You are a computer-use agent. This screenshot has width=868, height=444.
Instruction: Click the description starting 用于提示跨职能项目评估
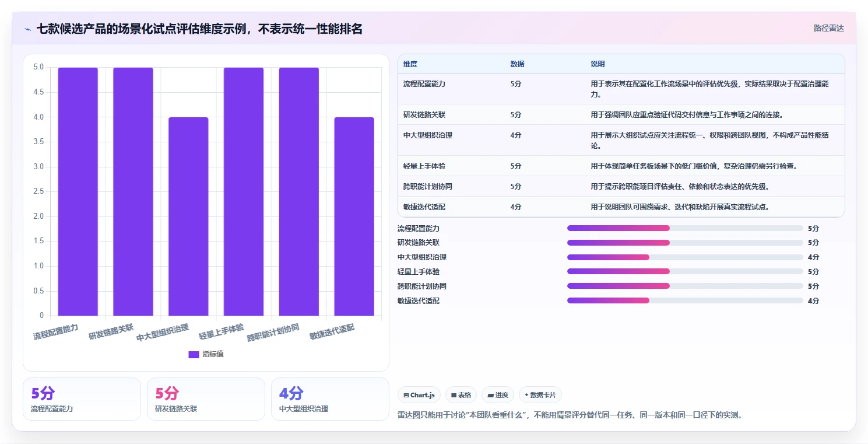pyautogui.click(x=680, y=186)
